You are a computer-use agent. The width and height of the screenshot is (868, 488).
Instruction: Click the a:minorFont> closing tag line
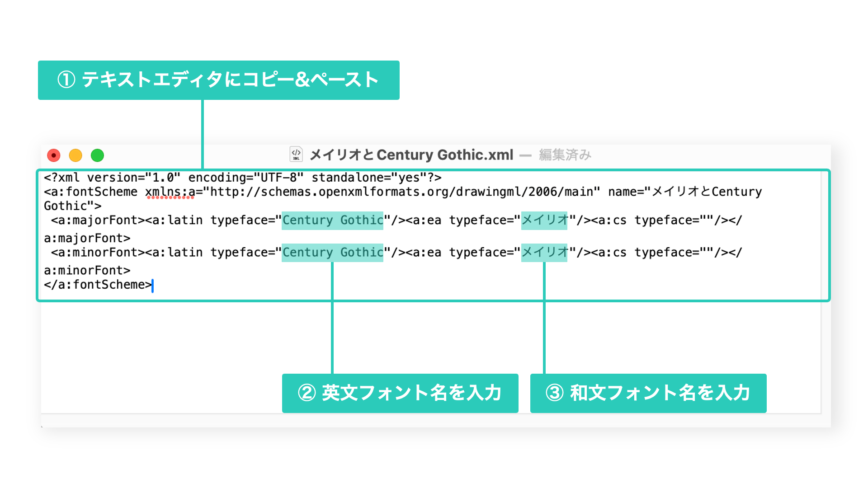point(87,271)
